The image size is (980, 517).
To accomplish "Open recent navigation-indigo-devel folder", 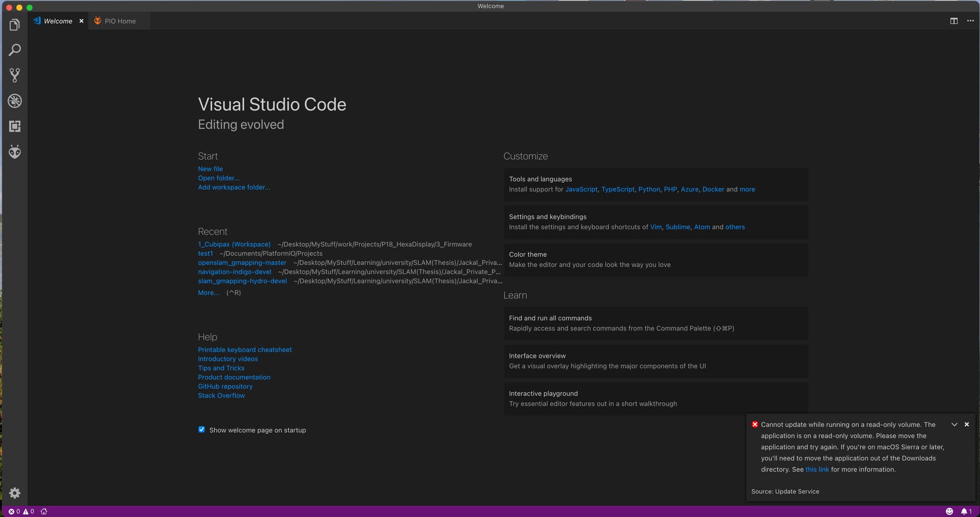I will 234,272.
